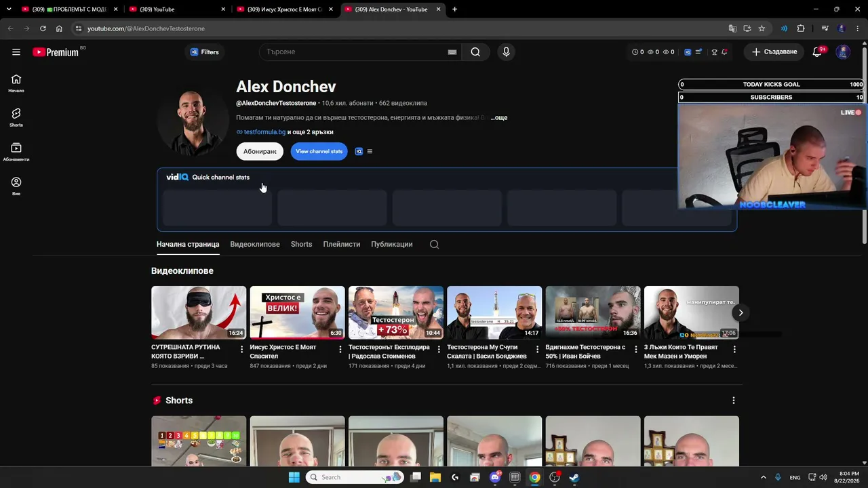Reload the page in Chrome
The height and width of the screenshot is (488, 868).
tap(43, 28)
